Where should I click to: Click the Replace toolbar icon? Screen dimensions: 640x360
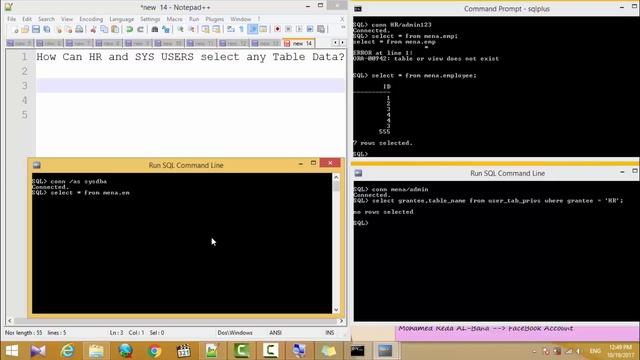click(x=166, y=29)
